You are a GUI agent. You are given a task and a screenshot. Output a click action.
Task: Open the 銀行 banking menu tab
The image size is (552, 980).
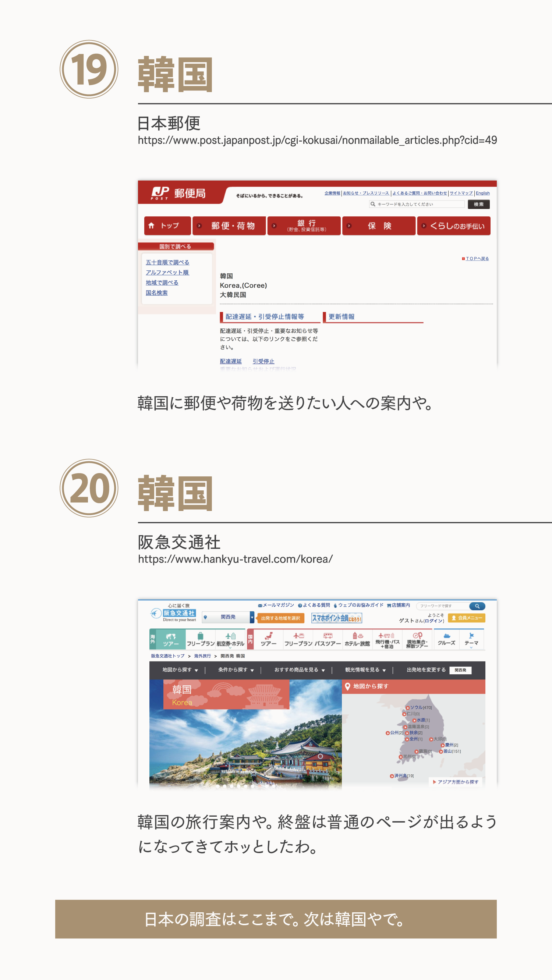pyautogui.click(x=304, y=226)
